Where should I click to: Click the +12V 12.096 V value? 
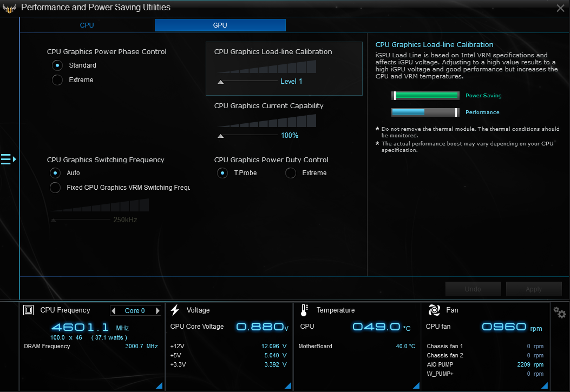point(274,346)
